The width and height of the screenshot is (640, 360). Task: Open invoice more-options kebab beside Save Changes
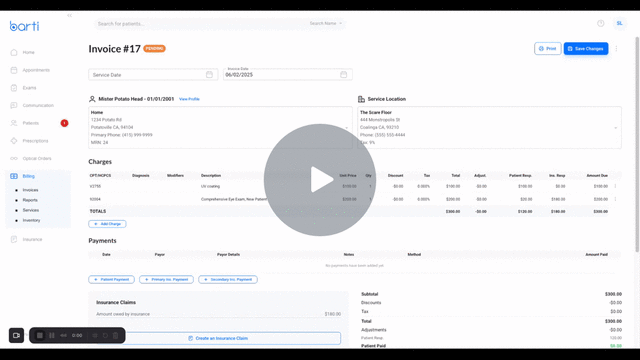(616, 49)
